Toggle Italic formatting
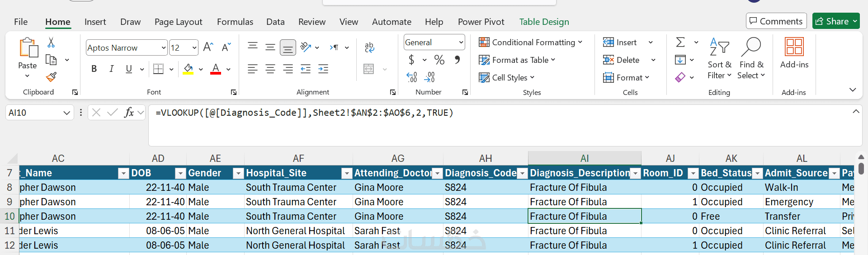The width and height of the screenshot is (868, 255). 111,69
